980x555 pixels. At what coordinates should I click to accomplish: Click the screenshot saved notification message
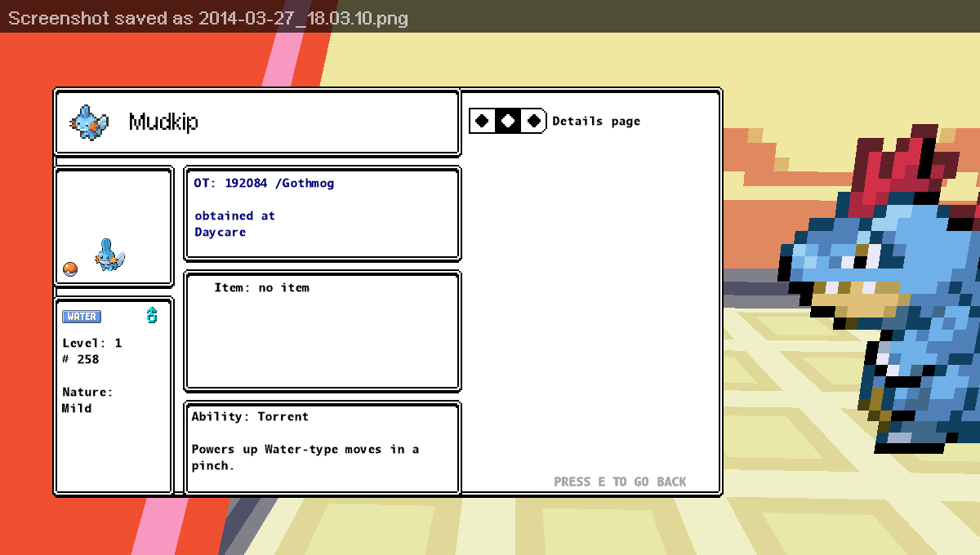click(208, 17)
